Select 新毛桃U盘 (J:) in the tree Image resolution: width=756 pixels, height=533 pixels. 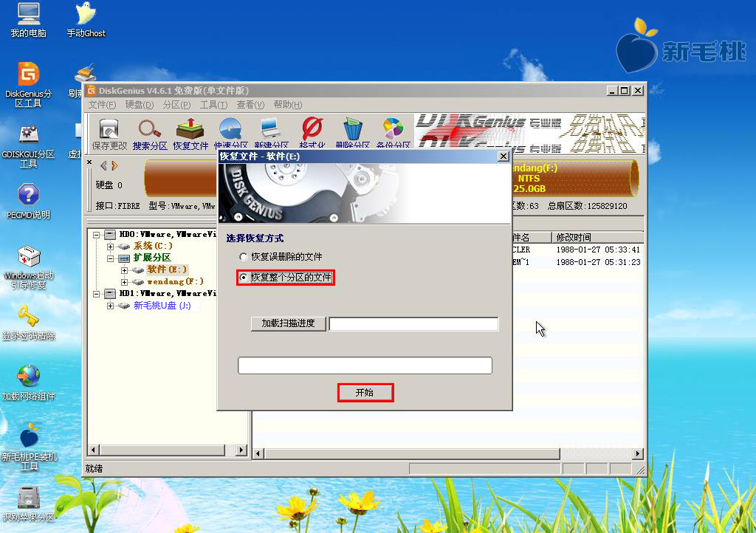pos(162,306)
